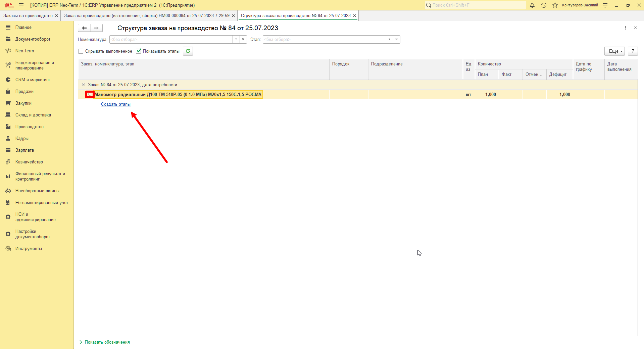Screen dimensions: 644x349
Task: Switch to Заказы на производство tab
Action: tap(28, 15)
